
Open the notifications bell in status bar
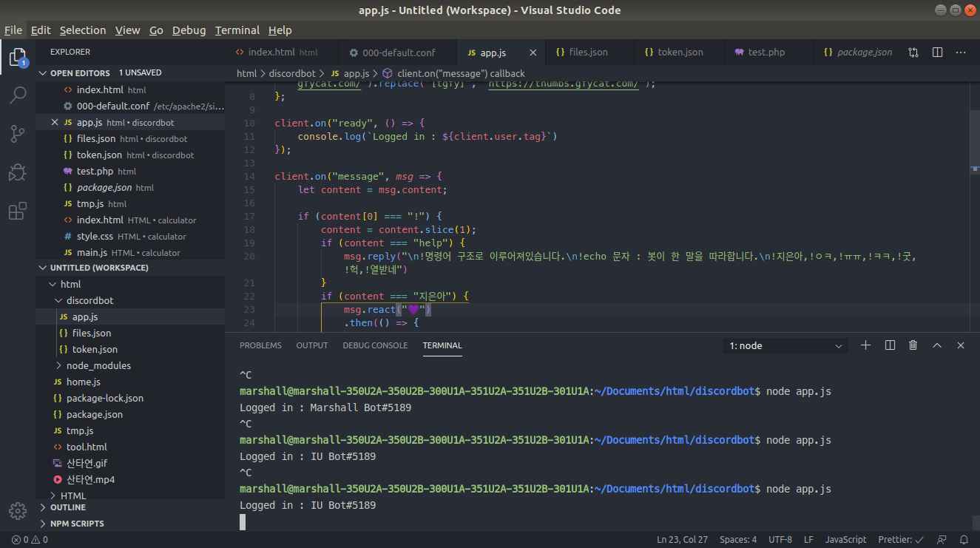click(x=964, y=540)
